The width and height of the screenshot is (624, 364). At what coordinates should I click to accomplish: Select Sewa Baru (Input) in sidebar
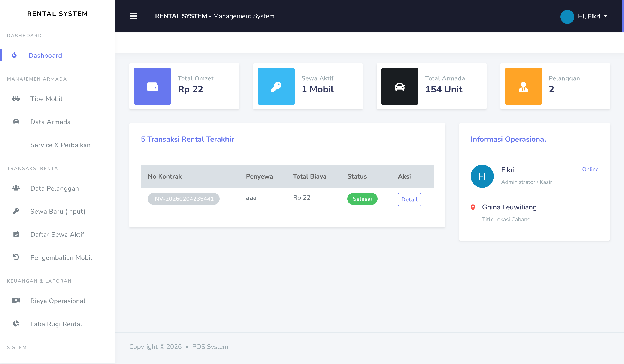click(58, 212)
